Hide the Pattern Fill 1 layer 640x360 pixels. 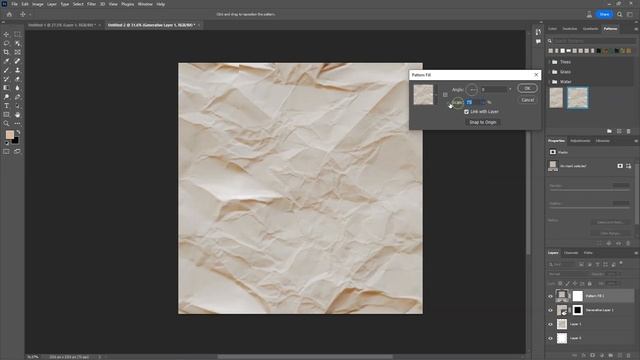tap(550, 296)
